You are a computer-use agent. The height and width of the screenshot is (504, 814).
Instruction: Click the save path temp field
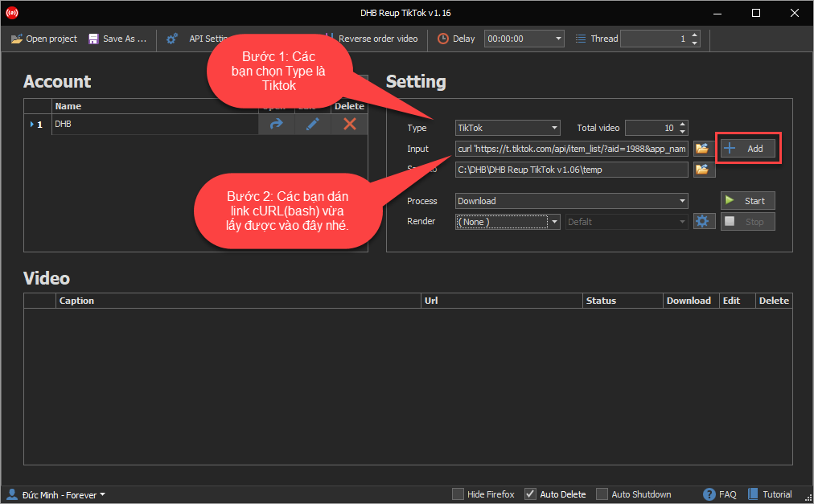click(x=572, y=170)
